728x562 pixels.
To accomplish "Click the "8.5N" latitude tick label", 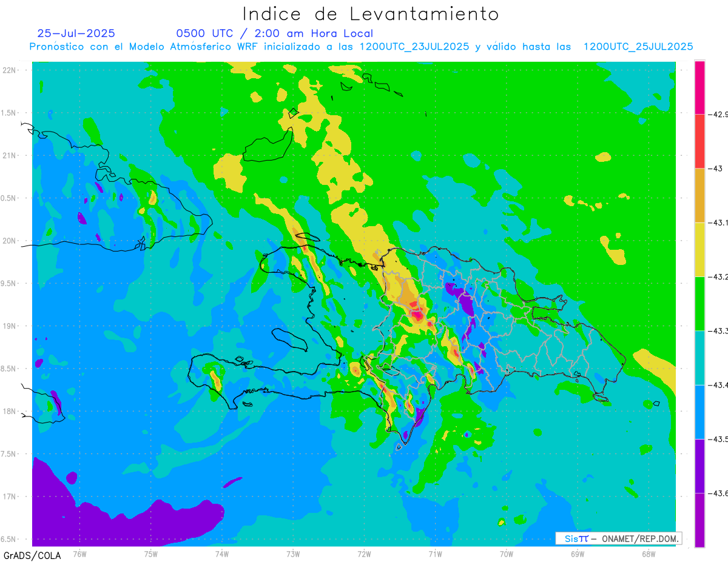I will click(x=9, y=369).
